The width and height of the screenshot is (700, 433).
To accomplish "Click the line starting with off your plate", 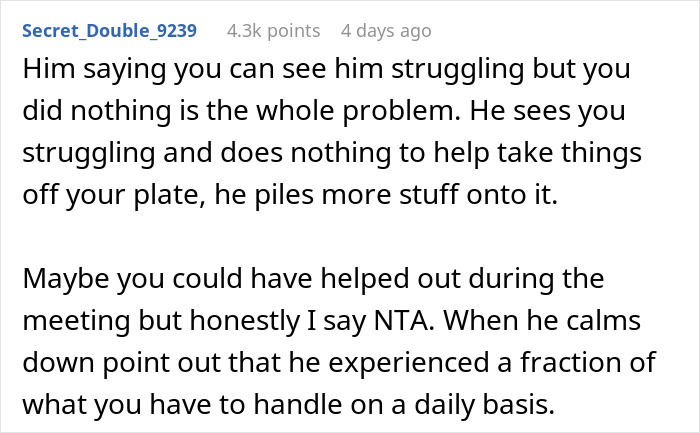I will tap(290, 195).
